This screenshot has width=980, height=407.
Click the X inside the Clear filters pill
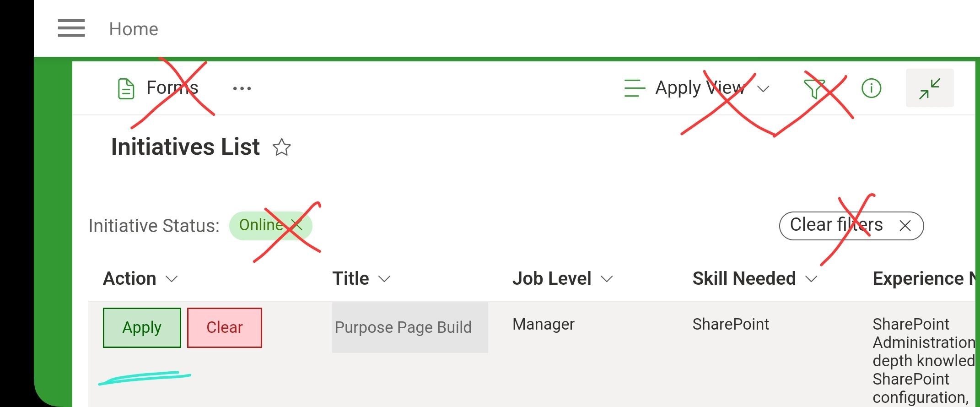906,225
